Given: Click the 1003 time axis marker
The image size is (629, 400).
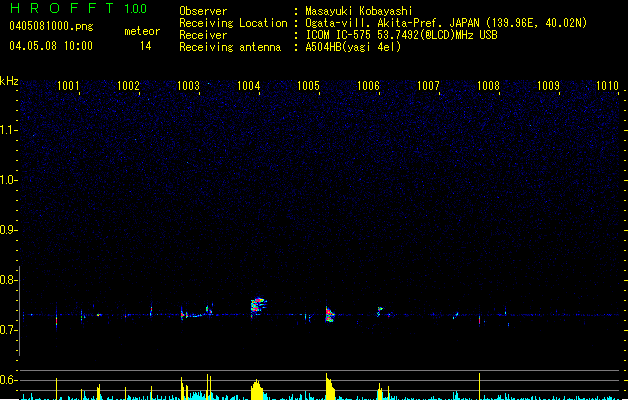Looking at the screenshot, I should [x=188, y=85].
